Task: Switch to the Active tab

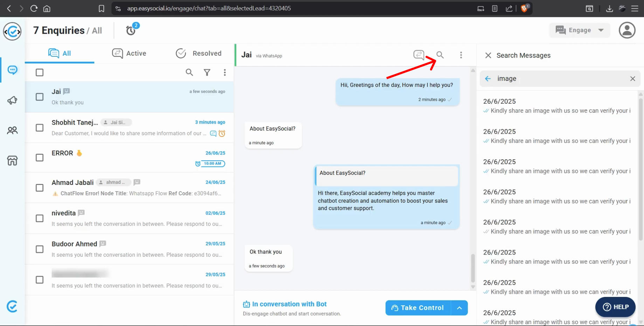Action: coord(129,54)
